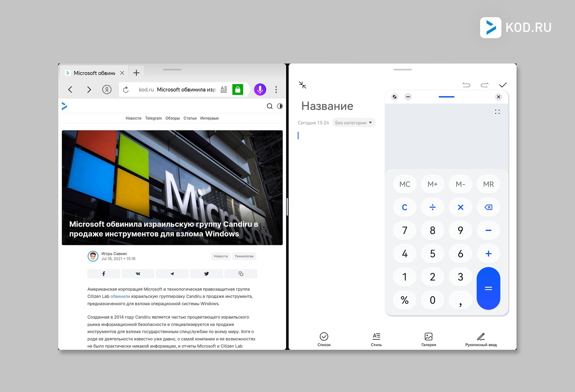Close the Microsoft article tab

(x=122, y=73)
